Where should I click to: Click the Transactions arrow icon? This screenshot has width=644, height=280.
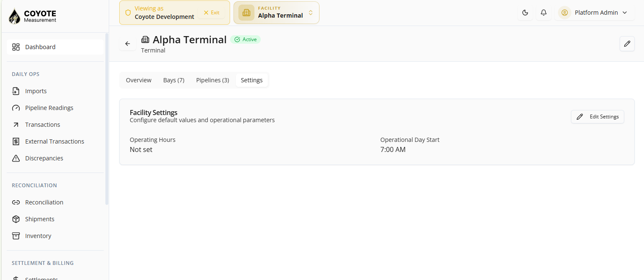pyautogui.click(x=16, y=125)
